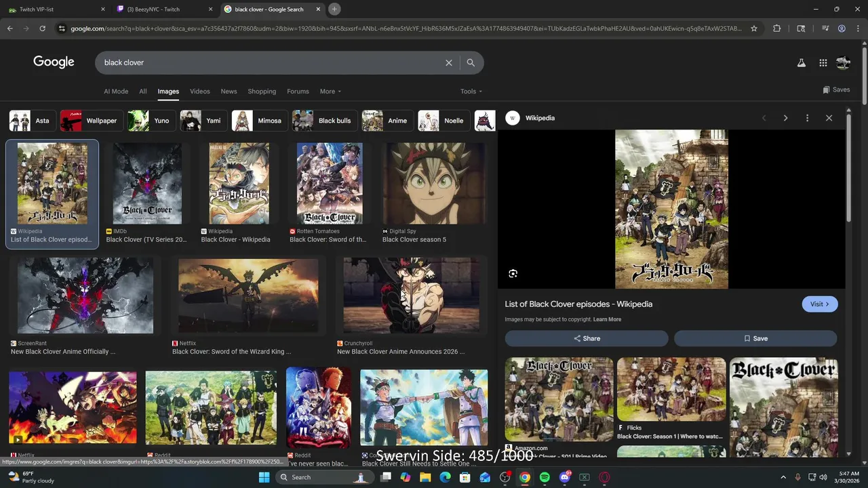The height and width of the screenshot is (488, 868).
Task: Open the IMDb Black Clover TV Series thumbnail
Action: 147,183
